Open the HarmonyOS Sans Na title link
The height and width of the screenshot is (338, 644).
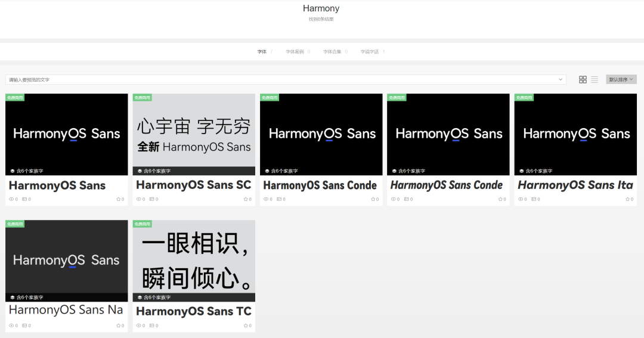coord(66,310)
